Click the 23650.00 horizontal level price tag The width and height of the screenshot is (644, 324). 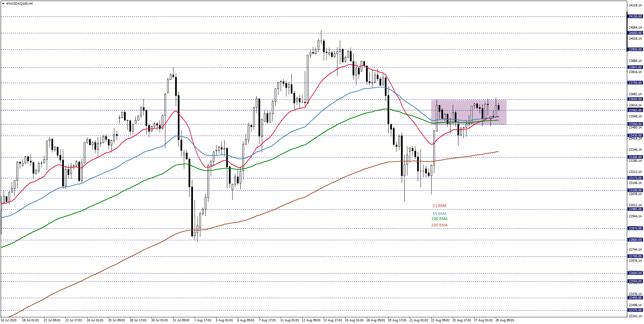pos(635,99)
